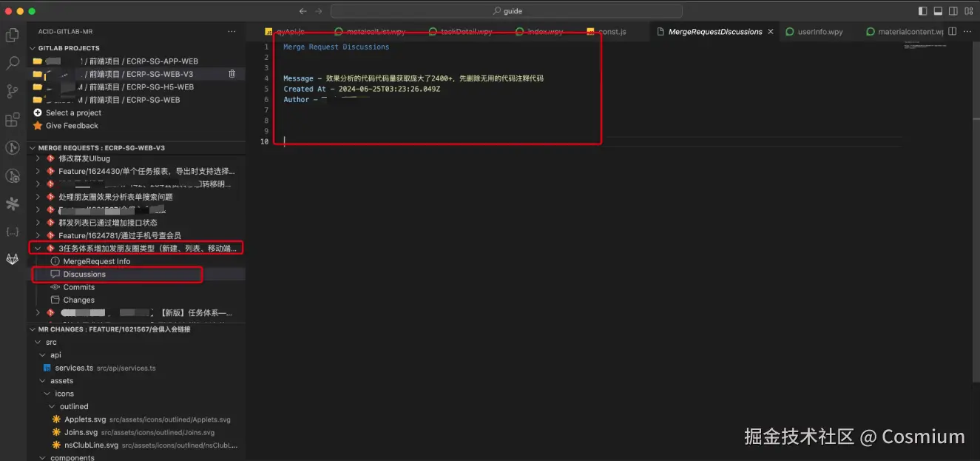Click the info icon of MergeRequest Info
980x461 pixels.
point(55,261)
